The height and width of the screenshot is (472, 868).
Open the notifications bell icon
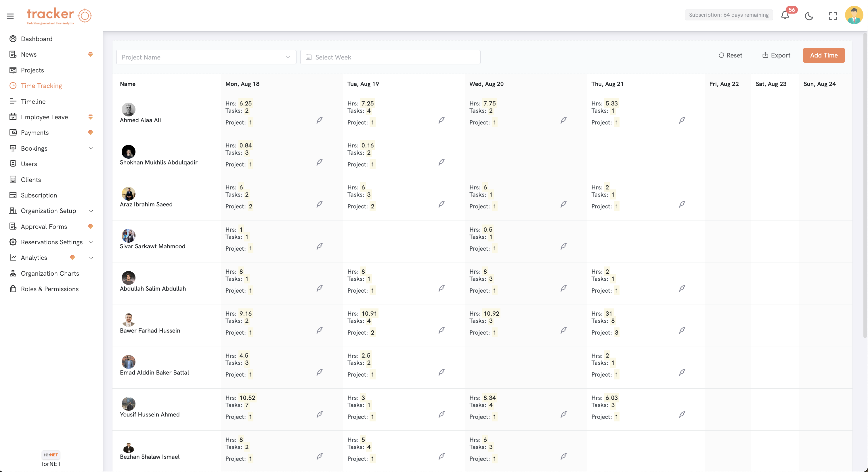(785, 16)
